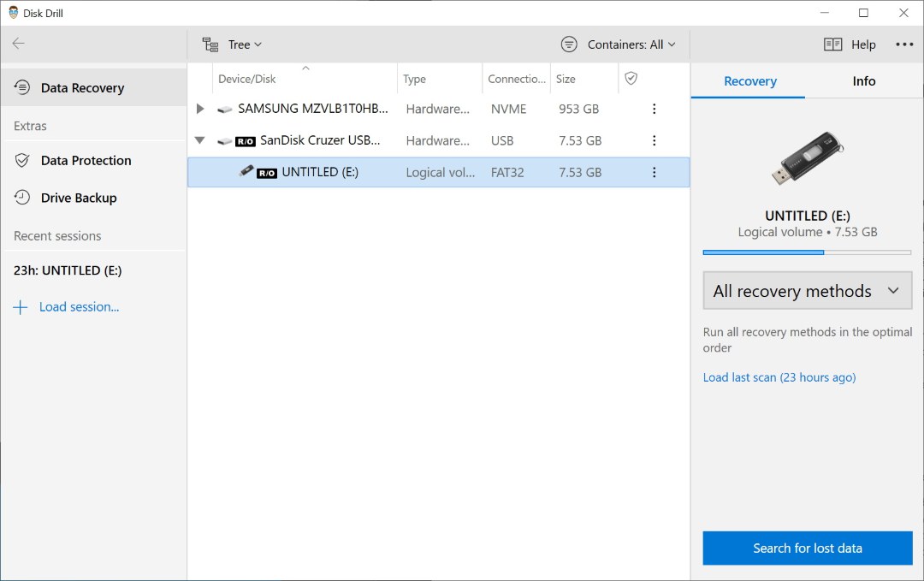
Task: Click 953 GB size cell
Action: pos(578,109)
